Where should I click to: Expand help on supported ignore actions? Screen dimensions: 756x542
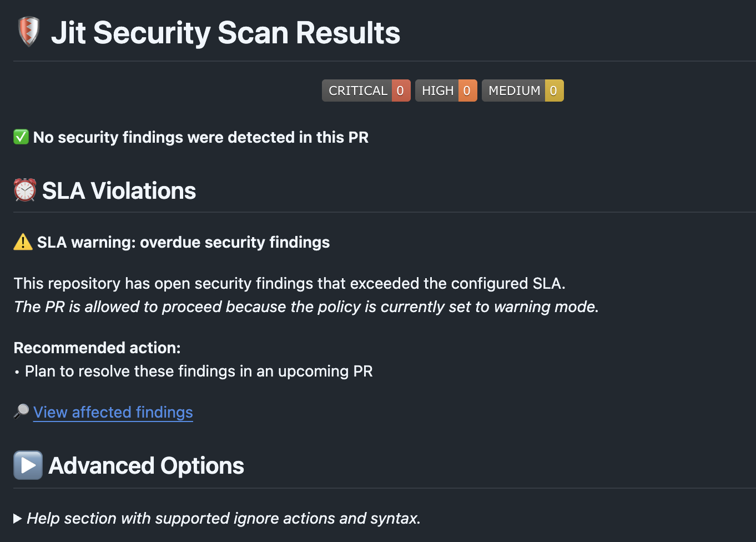click(224, 519)
